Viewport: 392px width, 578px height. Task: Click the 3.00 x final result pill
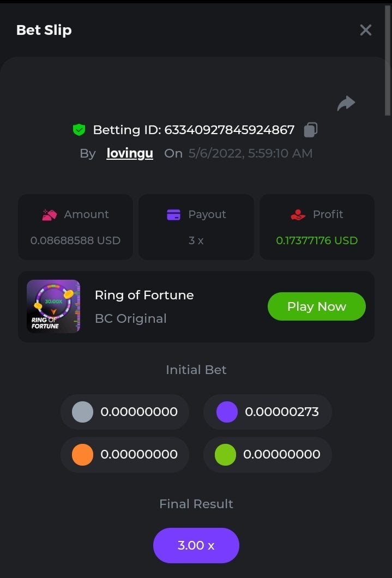(x=196, y=545)
